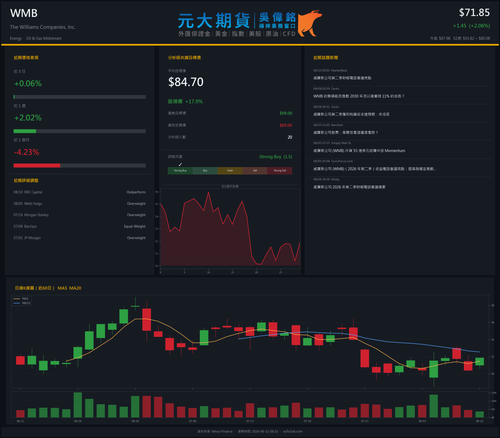Screen dimensions: 500x438
Task: Click the Equal-Weight rating label
Action: [135, 226]
